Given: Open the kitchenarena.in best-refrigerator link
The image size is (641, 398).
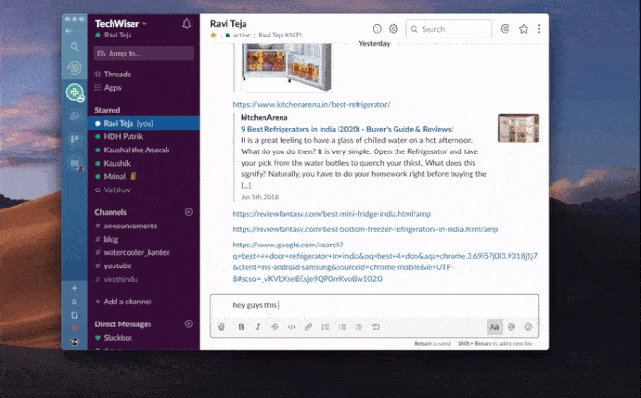Looking at the screenshot, I should pos(312,105).
